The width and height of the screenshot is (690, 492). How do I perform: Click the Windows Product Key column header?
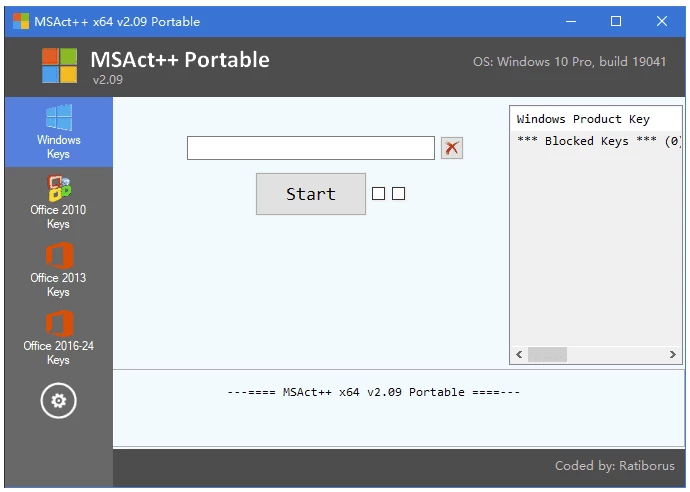pos(583,119)
